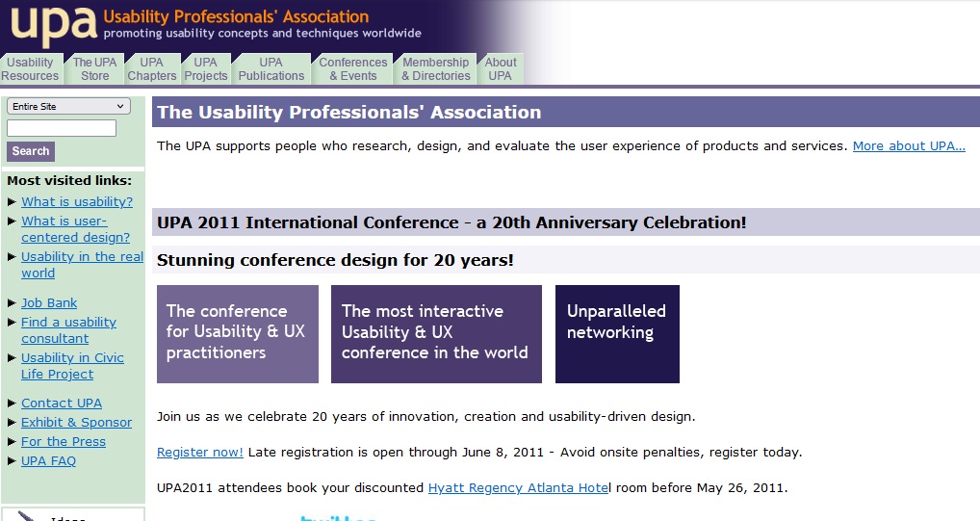Click the upa logo in the header
This screenshot has height=521, width=980.
tap(54, 26)
